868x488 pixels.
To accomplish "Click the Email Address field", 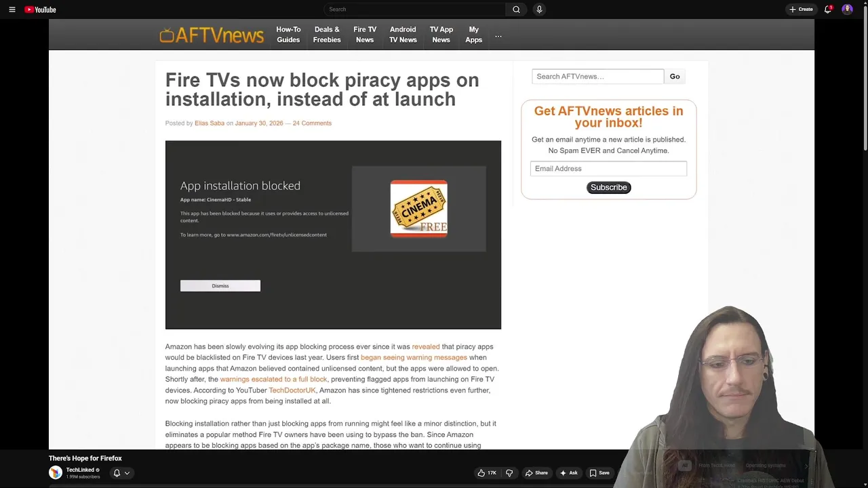I will coord(608,169).
